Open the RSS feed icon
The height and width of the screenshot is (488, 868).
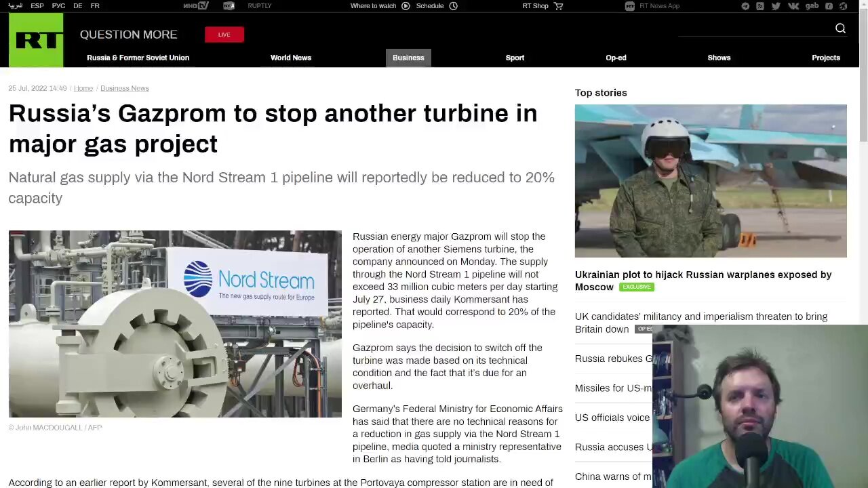pyautogui.click(x=760, y=6)
